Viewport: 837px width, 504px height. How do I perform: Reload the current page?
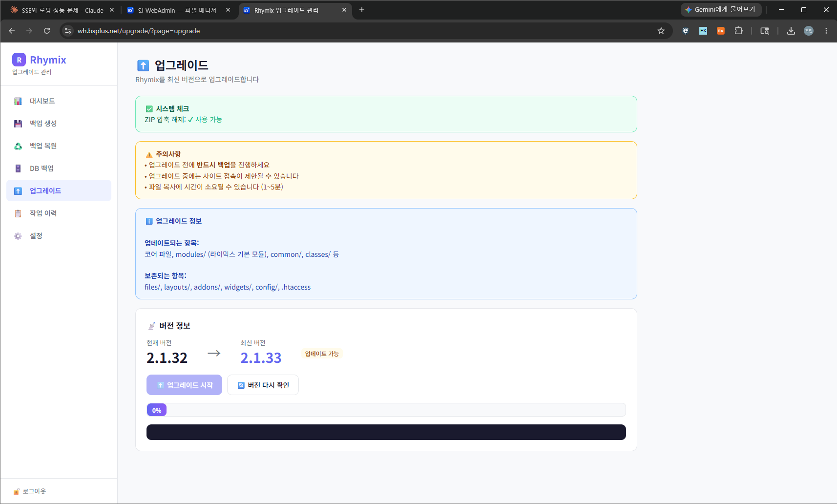pos(47,31)
